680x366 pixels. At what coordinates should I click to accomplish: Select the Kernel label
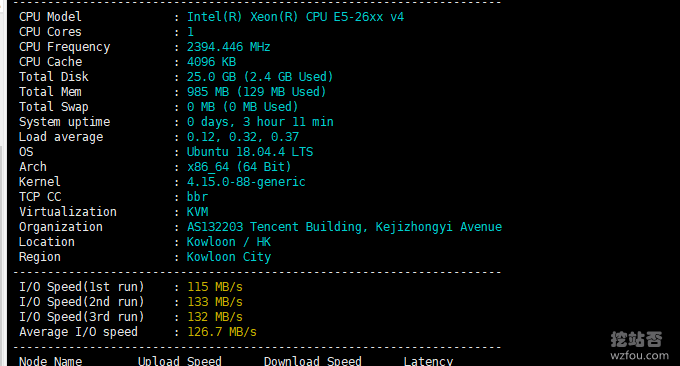point(39,182)
